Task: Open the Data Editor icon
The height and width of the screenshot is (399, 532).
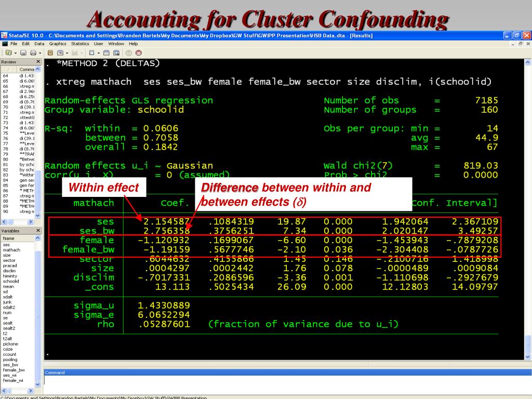Action: pyautogui.click(x=106, y=53)
